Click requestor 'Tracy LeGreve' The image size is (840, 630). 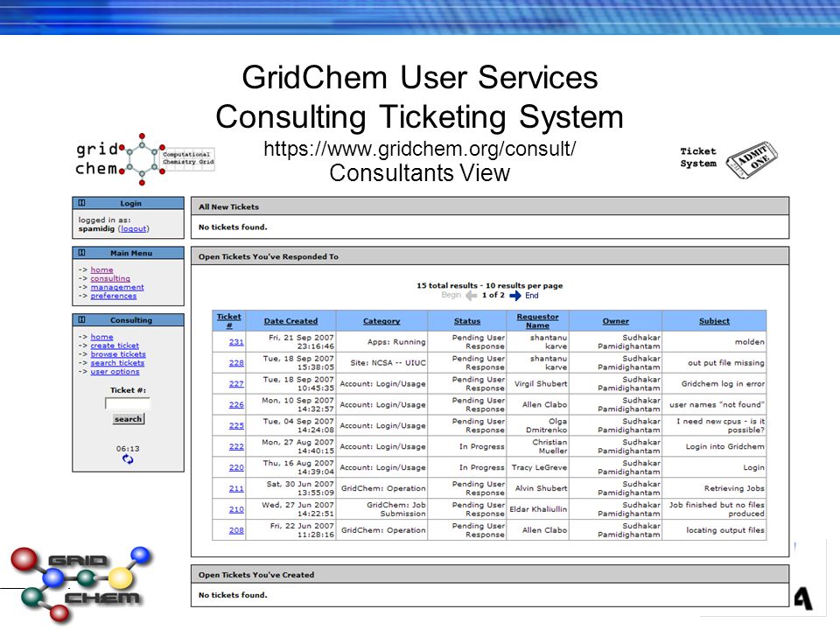click(539, 467)
